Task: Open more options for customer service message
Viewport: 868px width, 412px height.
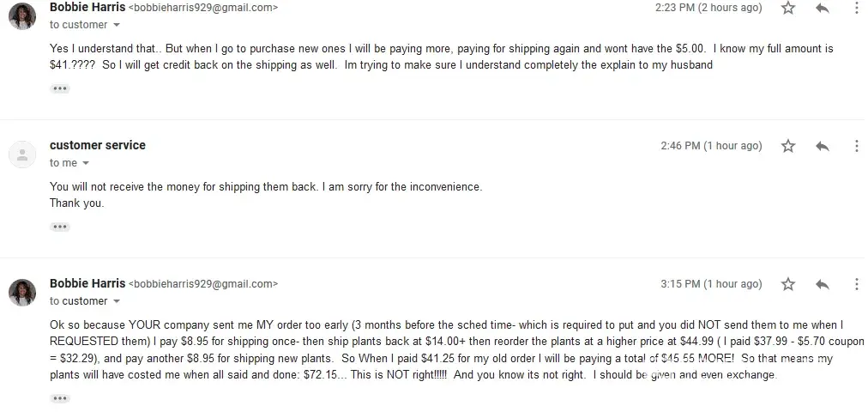Action: tap(856, 146)
